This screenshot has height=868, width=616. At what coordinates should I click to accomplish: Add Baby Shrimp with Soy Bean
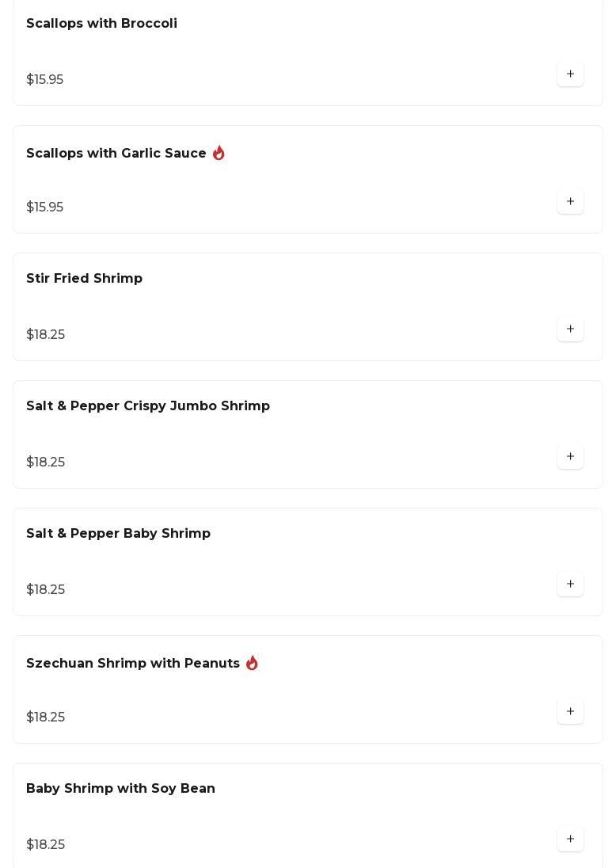570,839
